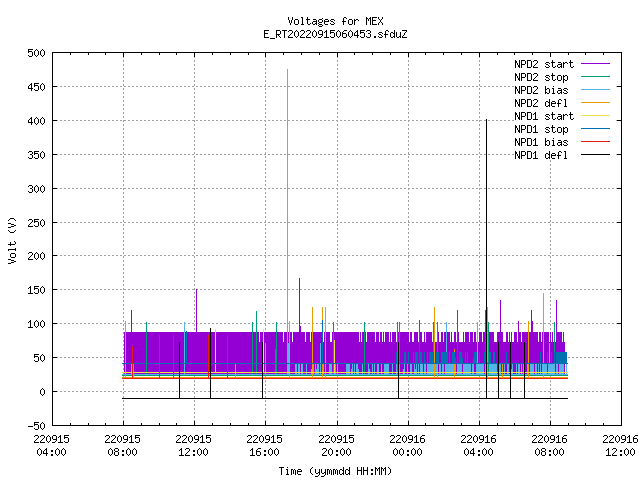Image resolution: width=640 pixels, height=480 pixels.
Task: Click the '220916 12:00' time axis label
Action: pyautogui.click(x=620, y=446)
